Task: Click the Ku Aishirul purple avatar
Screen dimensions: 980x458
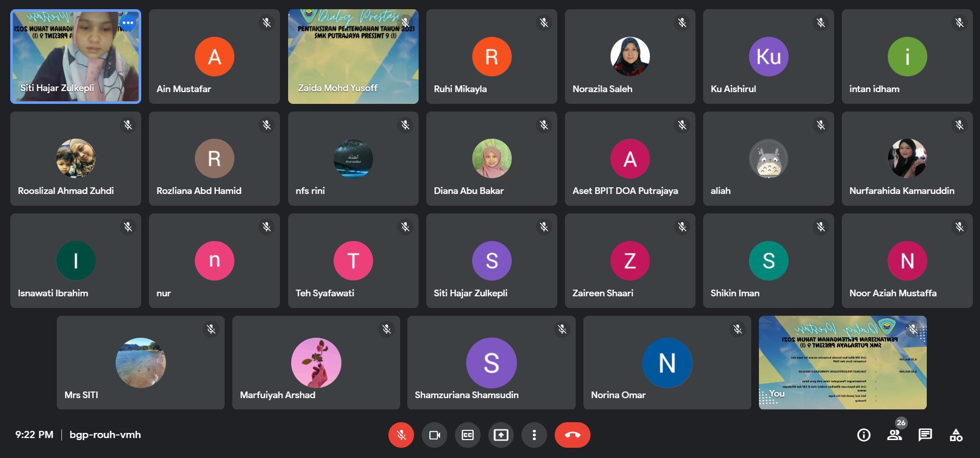Action: [769, 56]
